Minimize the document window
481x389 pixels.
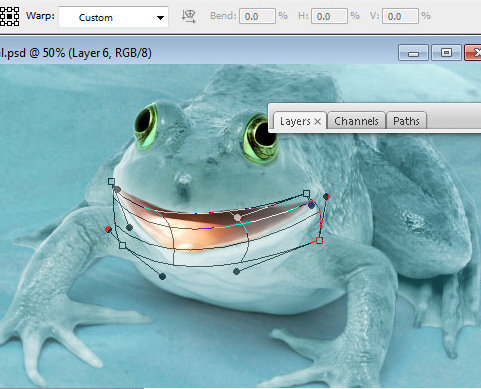[413, 53]
